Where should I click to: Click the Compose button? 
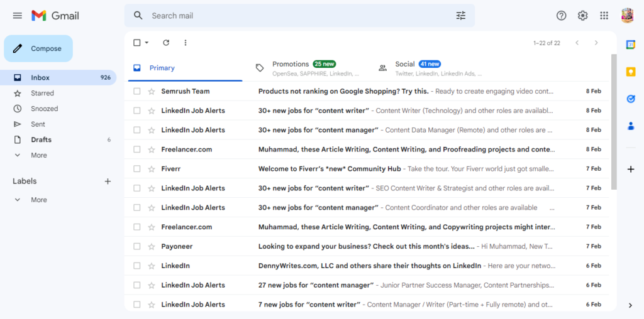click(x=38, y=48)
